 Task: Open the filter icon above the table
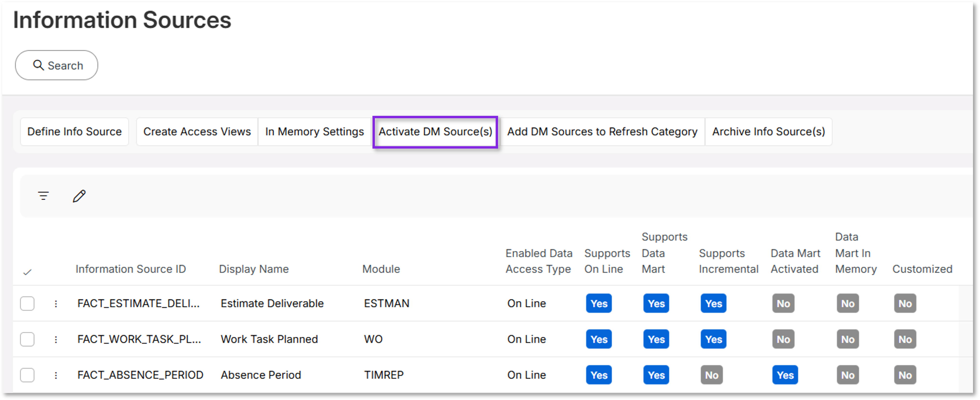pyautogui.click(x=43, y=196)
